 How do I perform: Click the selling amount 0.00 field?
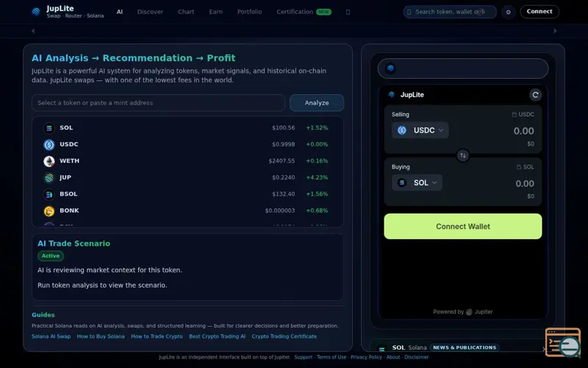(x=523, y=131)
